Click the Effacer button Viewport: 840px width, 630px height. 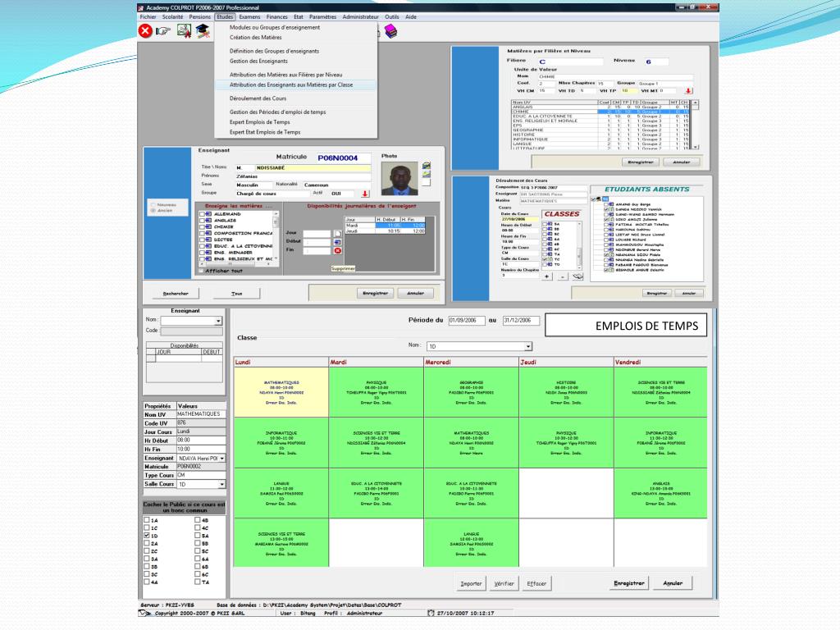(x=536, y=583)
